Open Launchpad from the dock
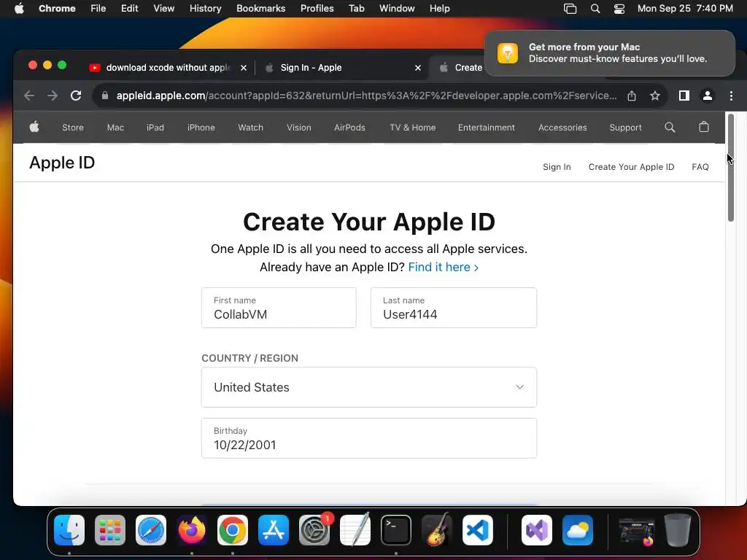This screenshot has width=747, height=560. tap(110, 530)
